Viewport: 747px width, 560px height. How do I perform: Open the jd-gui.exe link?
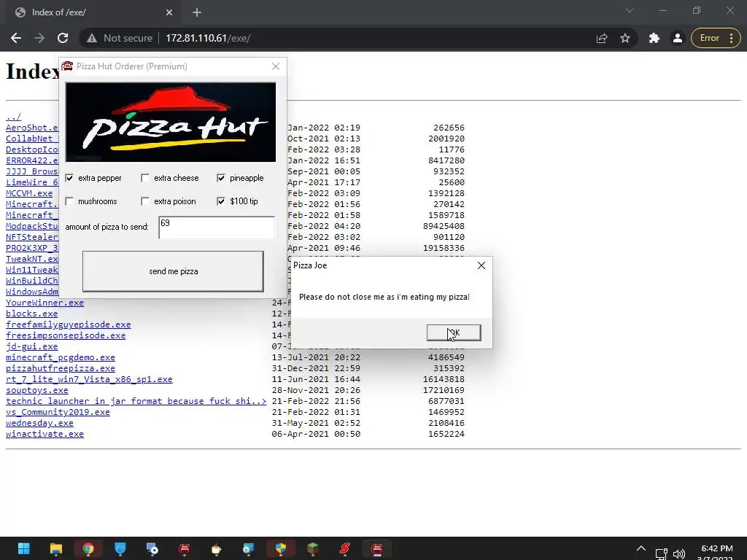pyautogui.click(x=32, y=346)
